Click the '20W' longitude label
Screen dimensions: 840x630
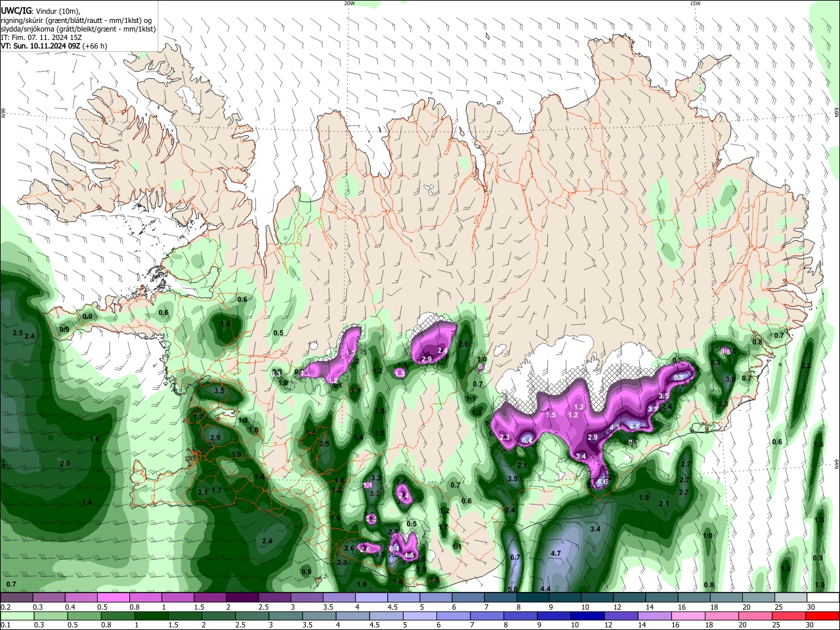(349, 3)
